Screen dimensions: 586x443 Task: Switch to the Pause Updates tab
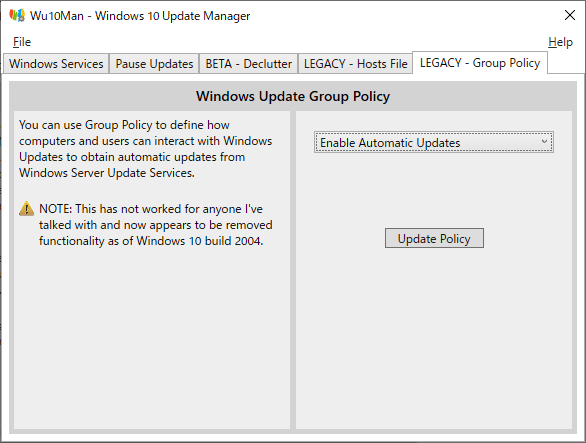(154, 64)
